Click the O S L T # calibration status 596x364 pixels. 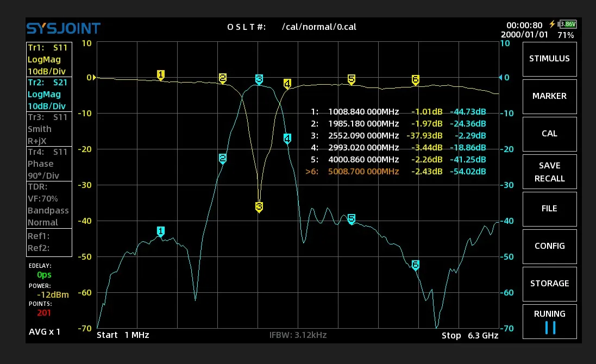(x=246, y=27)
